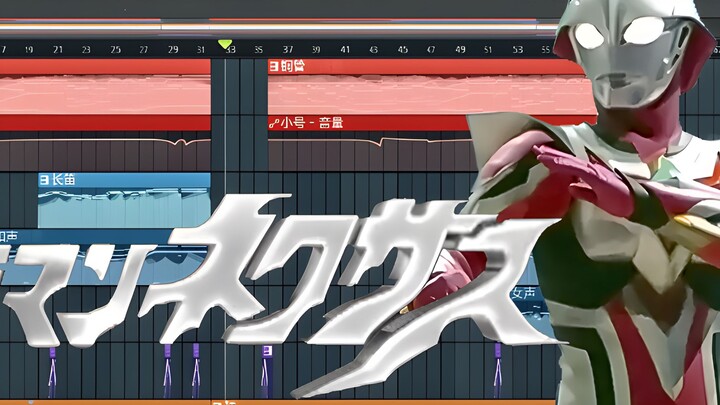Click the pattern icon beside 长笛
The width and height of the screenshot is (720, 405).
(x=44, y=180)
